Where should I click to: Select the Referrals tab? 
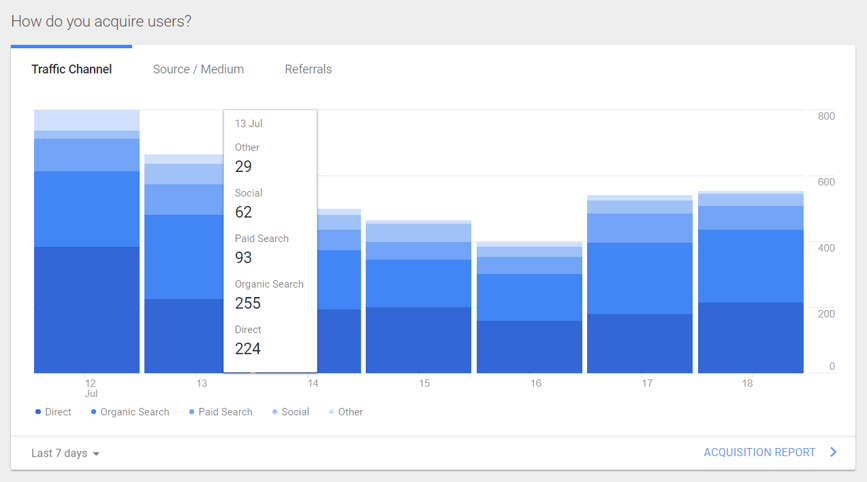(308, 70)
